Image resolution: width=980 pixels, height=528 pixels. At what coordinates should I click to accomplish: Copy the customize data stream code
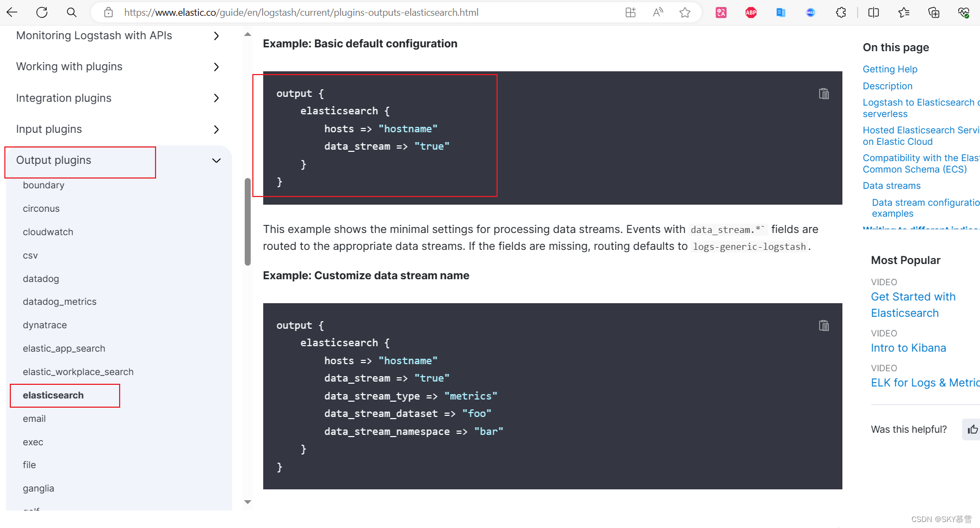coord(824,326)
